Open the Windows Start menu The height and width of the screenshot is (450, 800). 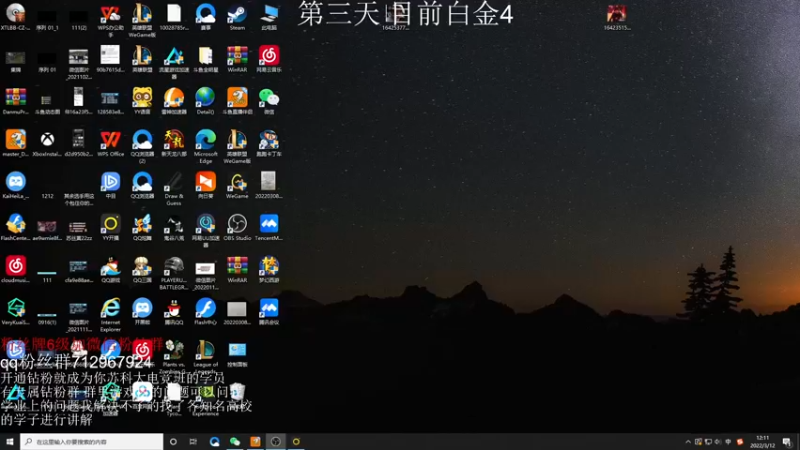click(x=10, y=441)
